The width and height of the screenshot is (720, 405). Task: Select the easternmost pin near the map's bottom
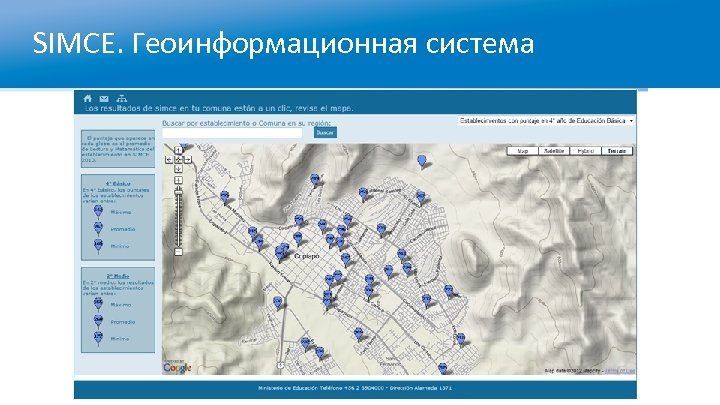click(461, 340)
